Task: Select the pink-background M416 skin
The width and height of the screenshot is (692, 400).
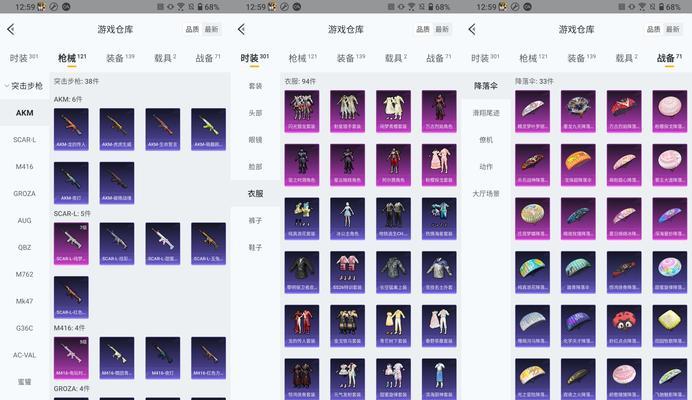Action: click(x=71, y=358)
